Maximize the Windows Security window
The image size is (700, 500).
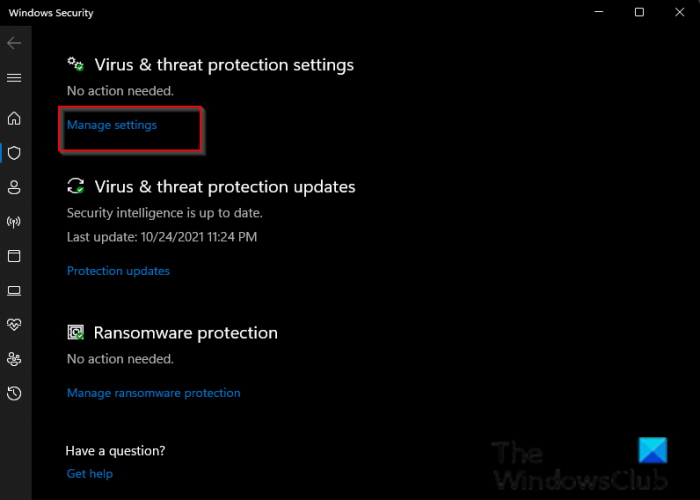(639, 12)
